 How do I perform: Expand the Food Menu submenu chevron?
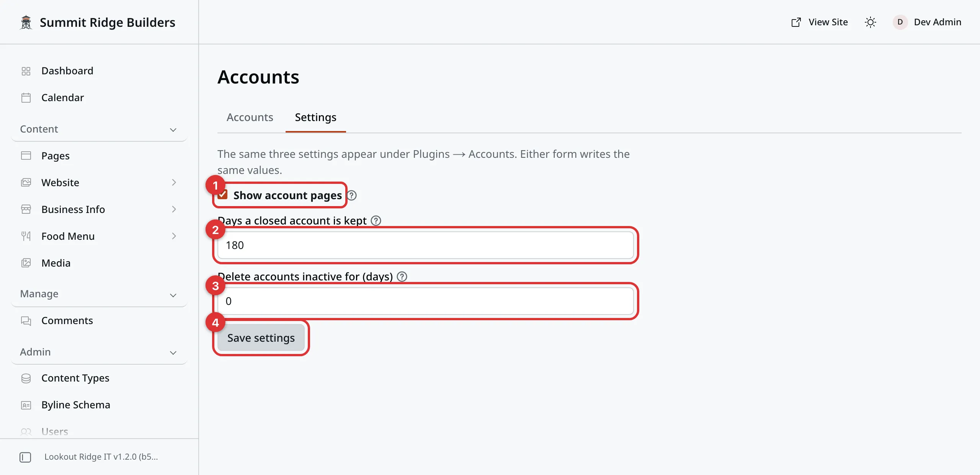tap(174, 236)
